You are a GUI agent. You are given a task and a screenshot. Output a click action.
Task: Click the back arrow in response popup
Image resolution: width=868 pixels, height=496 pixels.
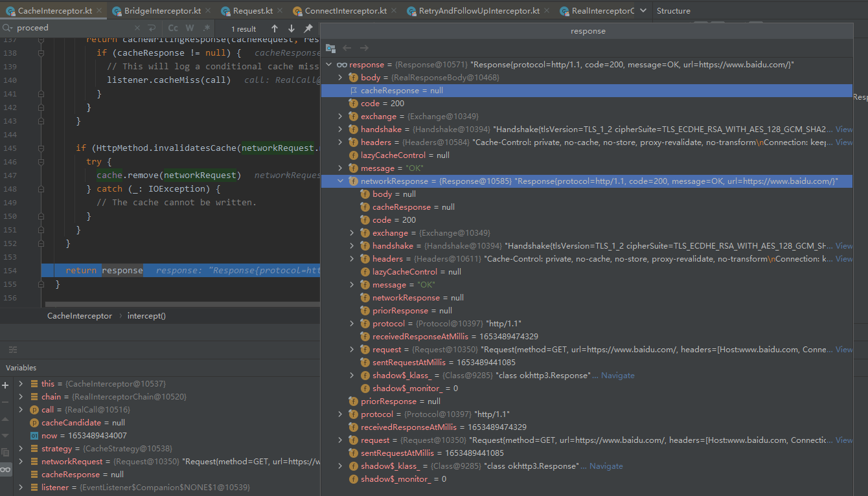point(347,48)
